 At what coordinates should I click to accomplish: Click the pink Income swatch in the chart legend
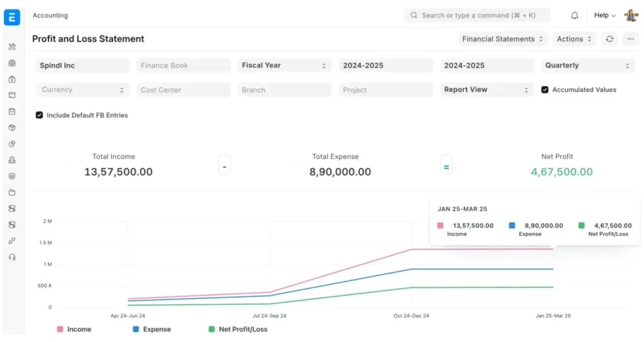pos(60,329)
